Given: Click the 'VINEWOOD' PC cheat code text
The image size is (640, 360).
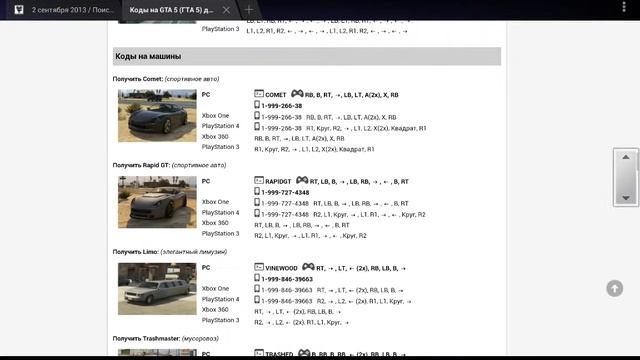Looking at the screenshot, I should pyautogui.click(x=281, y=268).
